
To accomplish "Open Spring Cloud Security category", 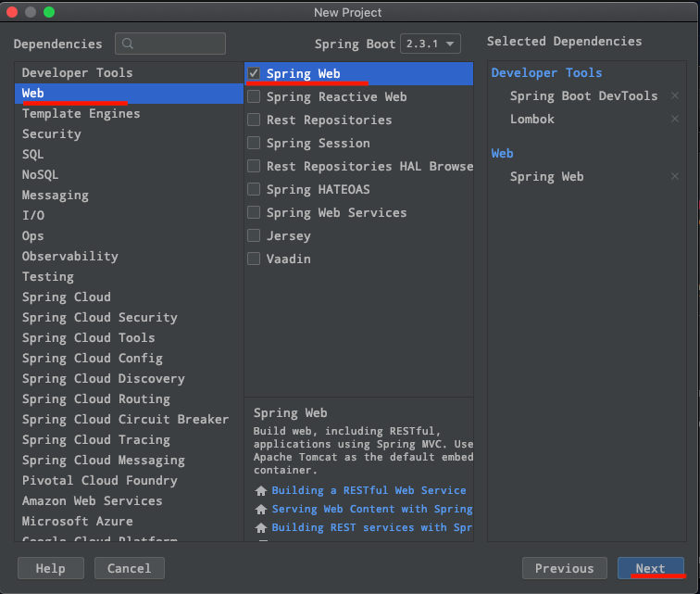I will pyautogui.click(x=129, y=317).
